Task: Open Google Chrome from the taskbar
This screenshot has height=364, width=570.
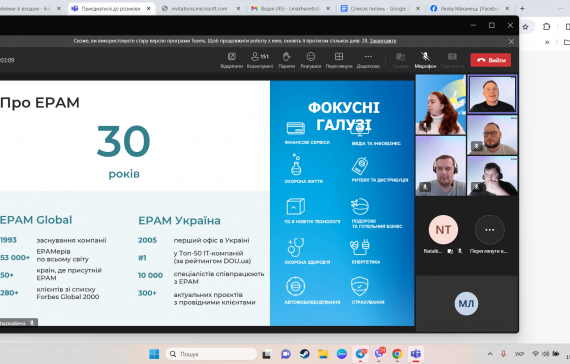Action: (397, 354)
